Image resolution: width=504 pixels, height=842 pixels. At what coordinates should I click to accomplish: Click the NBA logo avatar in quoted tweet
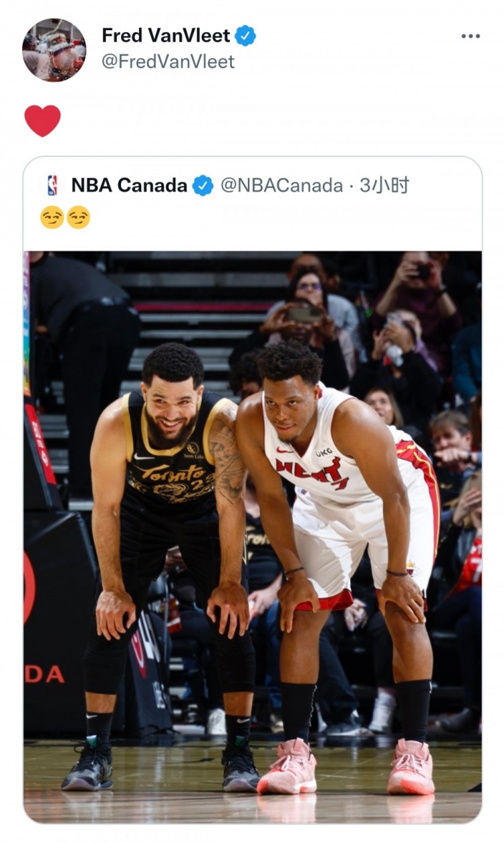[x=52, y=185]
